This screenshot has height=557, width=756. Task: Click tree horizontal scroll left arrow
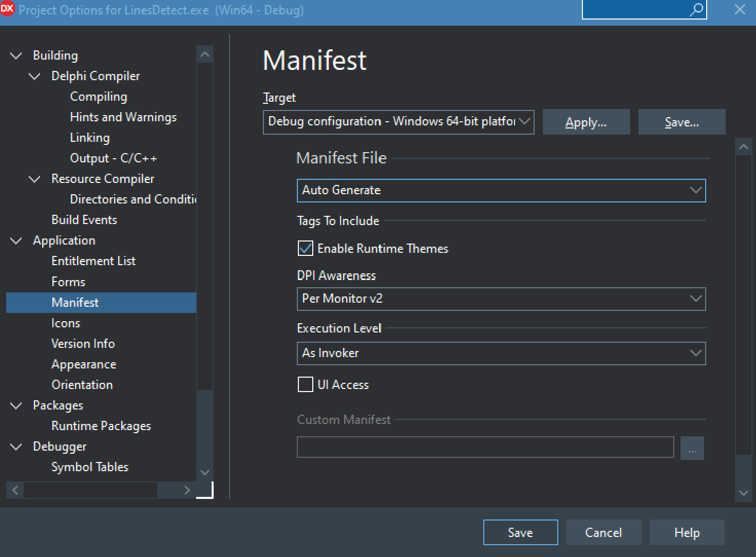tap(15, 490)
